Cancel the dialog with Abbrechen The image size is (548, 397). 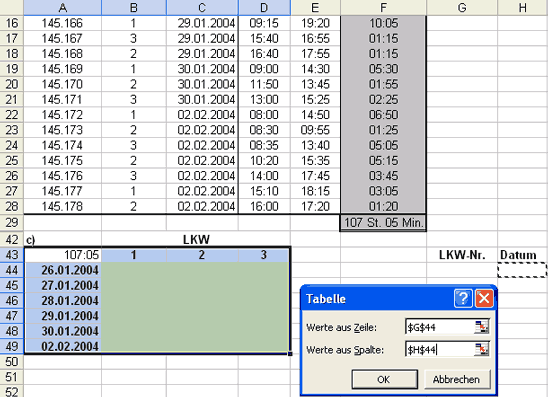point(457,379)
